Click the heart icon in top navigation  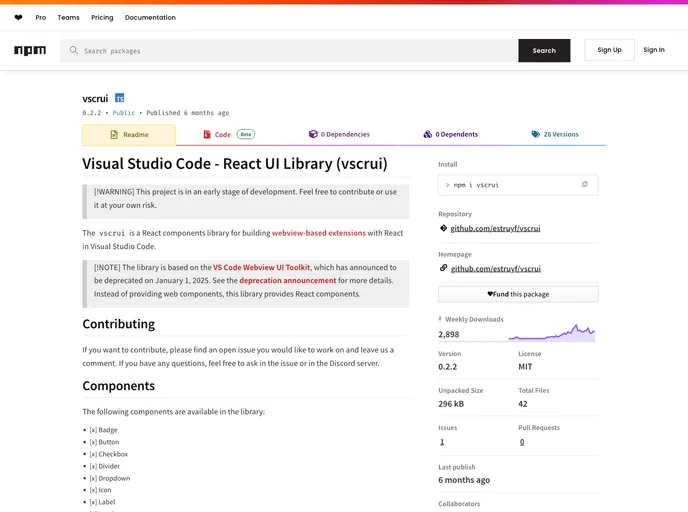18,18
